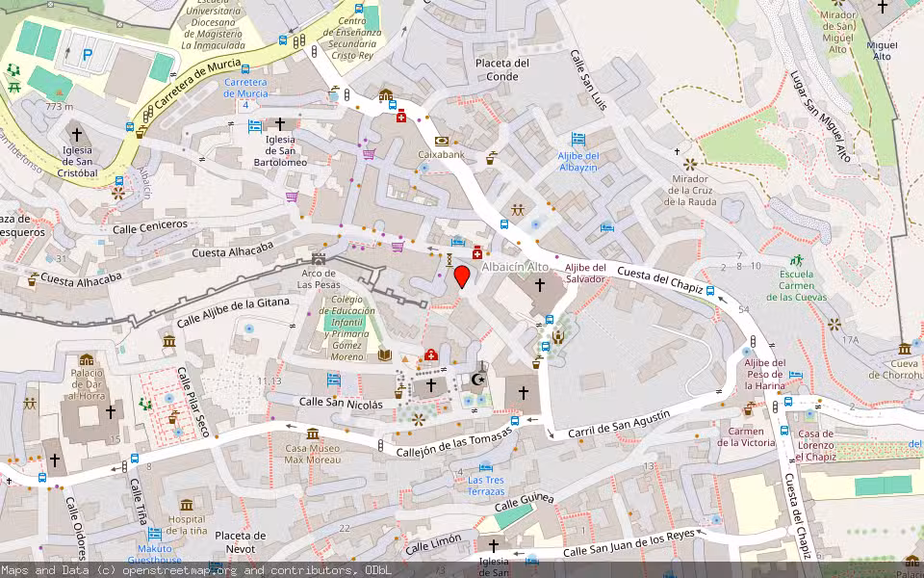This screenshot has width=924, height=578.
Task: Click the pharmacy icon above Caixabank
Action: point(401,117)
